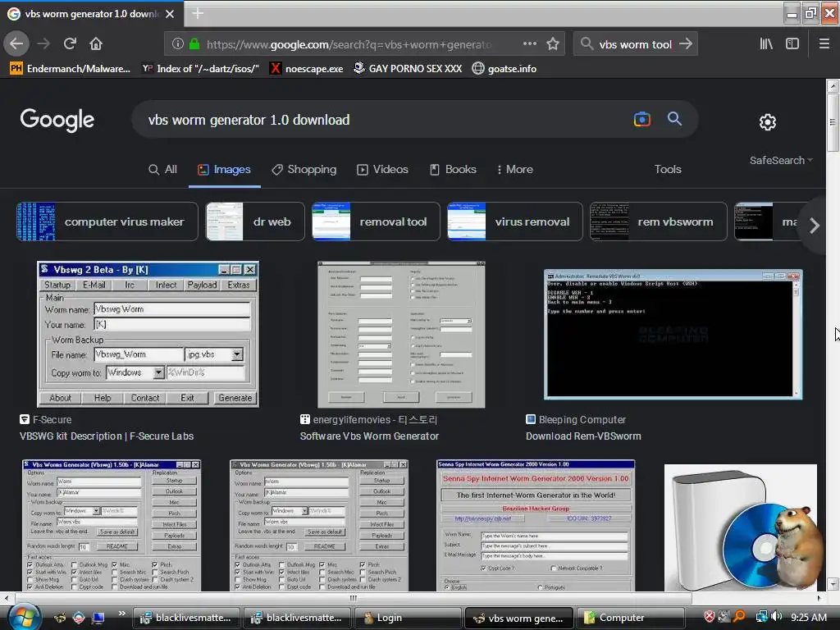Viewport: 840px width, 630px height.
Task: Open Download Rem-VBSworm result link
Action: coord(583,436)
